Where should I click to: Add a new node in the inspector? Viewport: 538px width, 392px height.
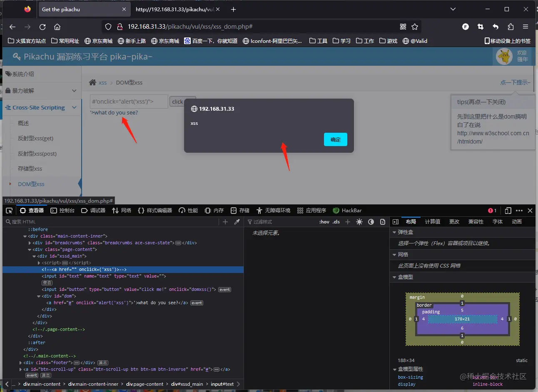pyautogui.click(x=225, y=222)
